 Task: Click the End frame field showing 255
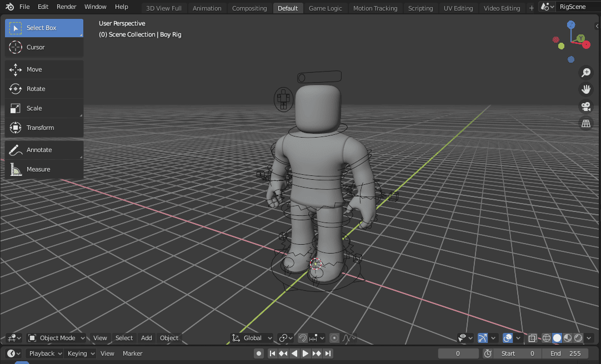[x=566, y=353]
